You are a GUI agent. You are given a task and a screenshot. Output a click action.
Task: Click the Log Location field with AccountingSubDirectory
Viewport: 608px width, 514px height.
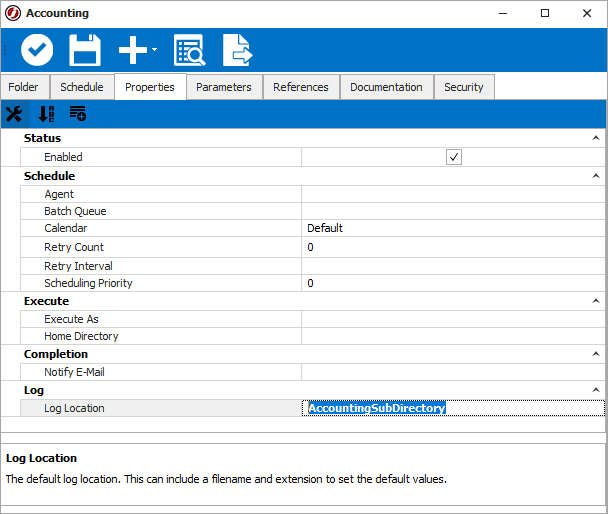453,408
